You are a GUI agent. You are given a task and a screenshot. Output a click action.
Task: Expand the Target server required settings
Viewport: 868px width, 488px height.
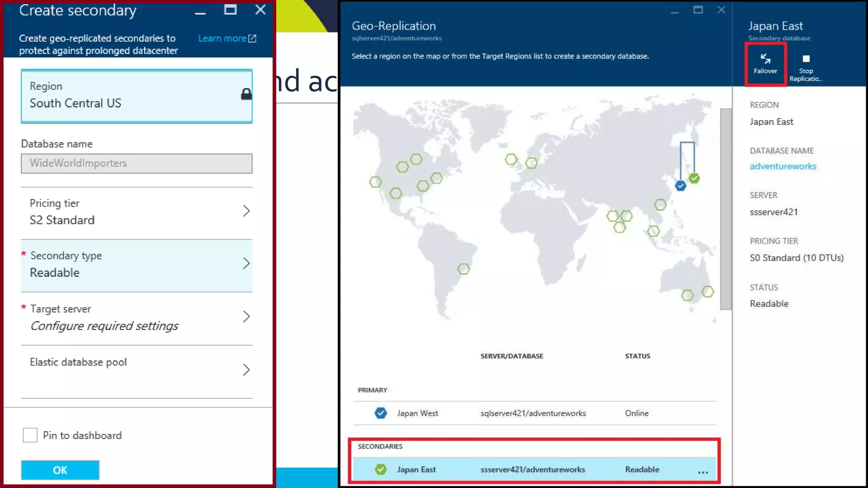pos(136,318)
